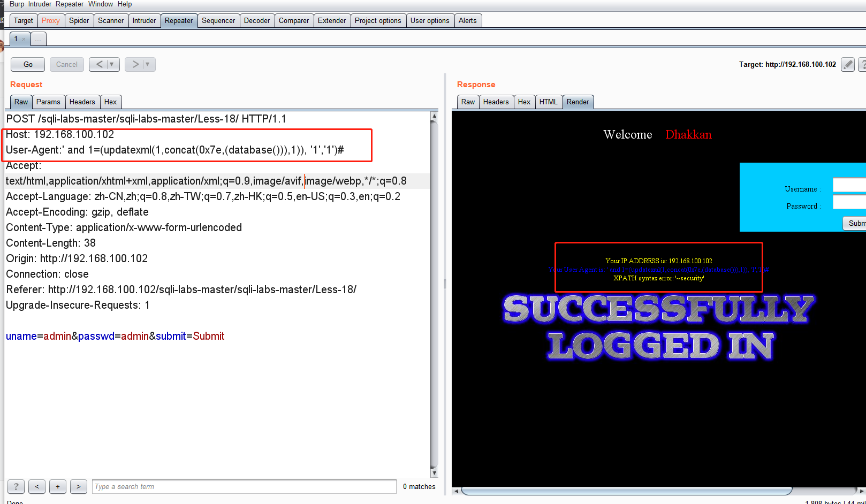Open search options with the + button
This screenshot has width=866, height=504.
click(x=58, y=486)
